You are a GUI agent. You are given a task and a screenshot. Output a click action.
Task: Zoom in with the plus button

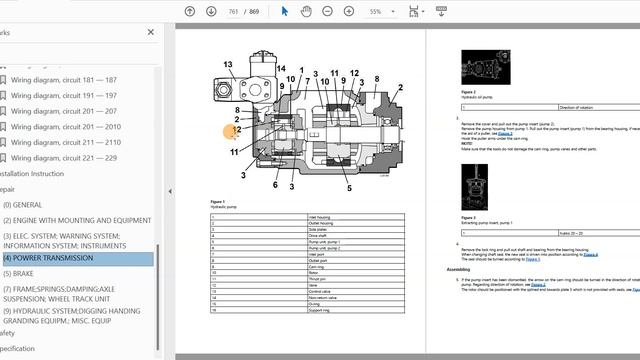point(349,11)
